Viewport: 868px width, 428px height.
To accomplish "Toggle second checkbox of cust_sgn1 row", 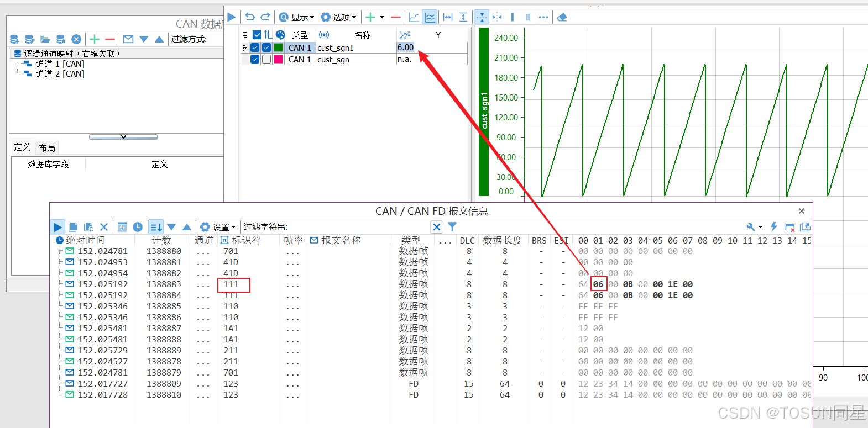I will (266, 47).
